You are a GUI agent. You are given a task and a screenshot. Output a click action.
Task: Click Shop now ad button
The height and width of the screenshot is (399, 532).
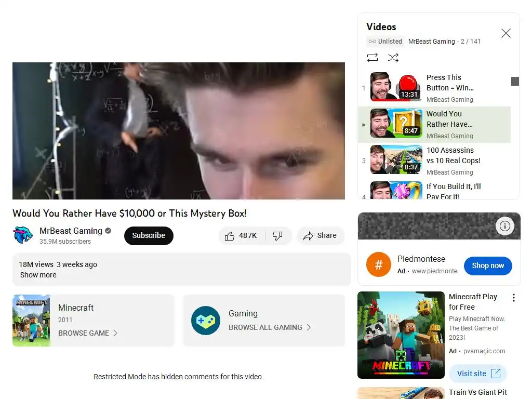tap(488, 265)
